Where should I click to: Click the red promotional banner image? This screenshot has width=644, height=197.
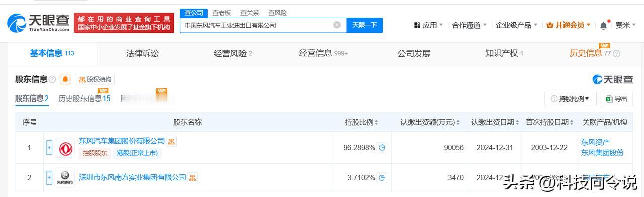tap(124, 23)
